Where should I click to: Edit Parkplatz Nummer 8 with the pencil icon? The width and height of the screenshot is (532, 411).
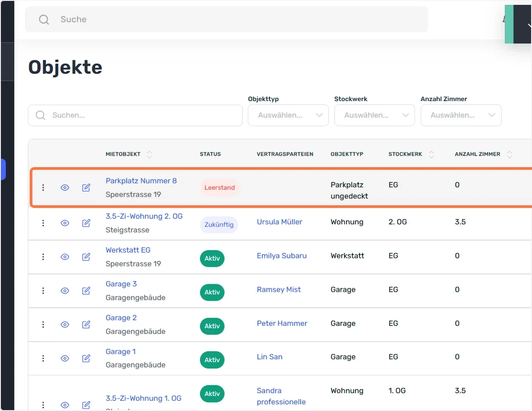[x=86, y=188]
